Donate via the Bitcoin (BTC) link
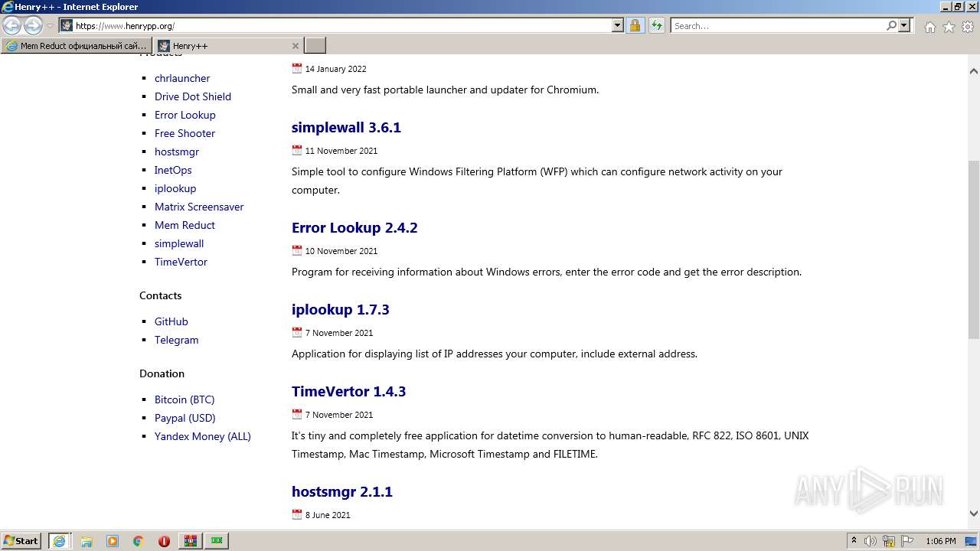The width and height of the screenshot is (980, 551). [x=185, y=399]
